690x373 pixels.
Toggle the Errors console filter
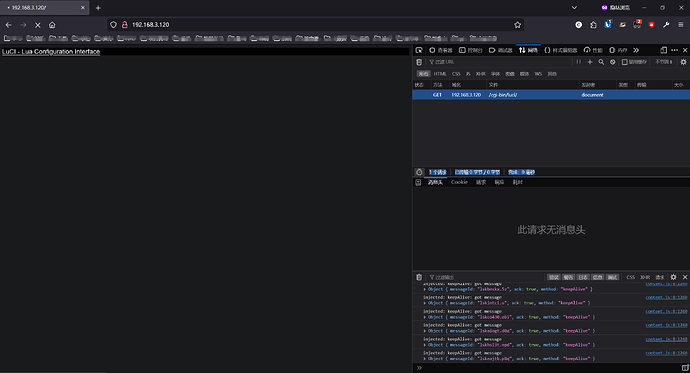click(554, 277)
